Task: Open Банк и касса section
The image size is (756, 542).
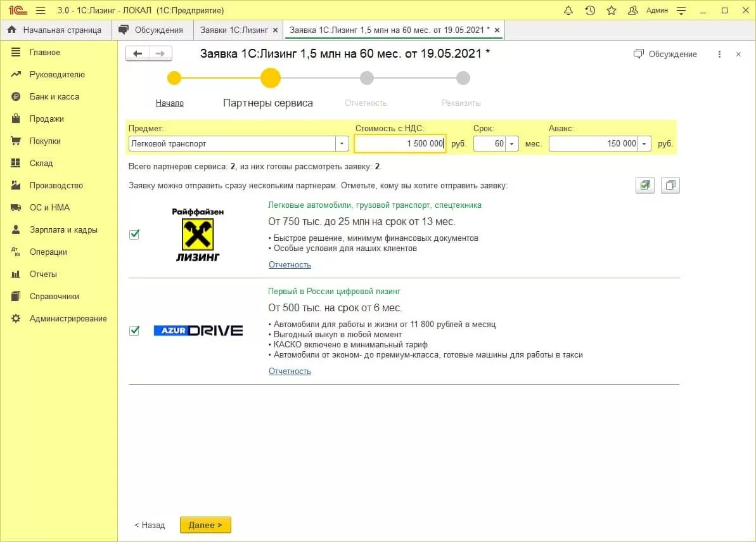Action: click(54, 96)
